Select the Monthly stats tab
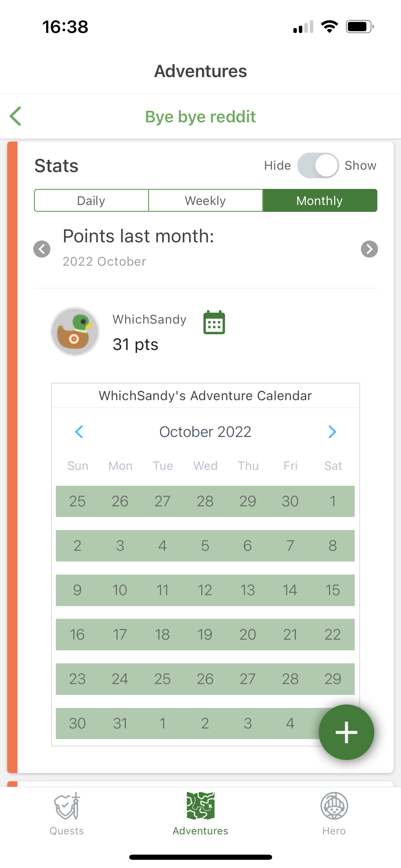Image resolution: width=401 pixels, height=868 pixels. [x=320, y=201]
